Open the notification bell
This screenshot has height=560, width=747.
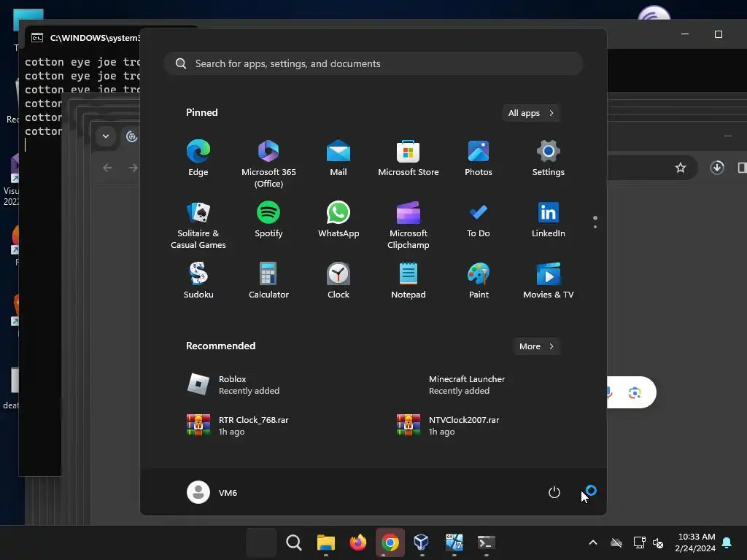[727, 542]
